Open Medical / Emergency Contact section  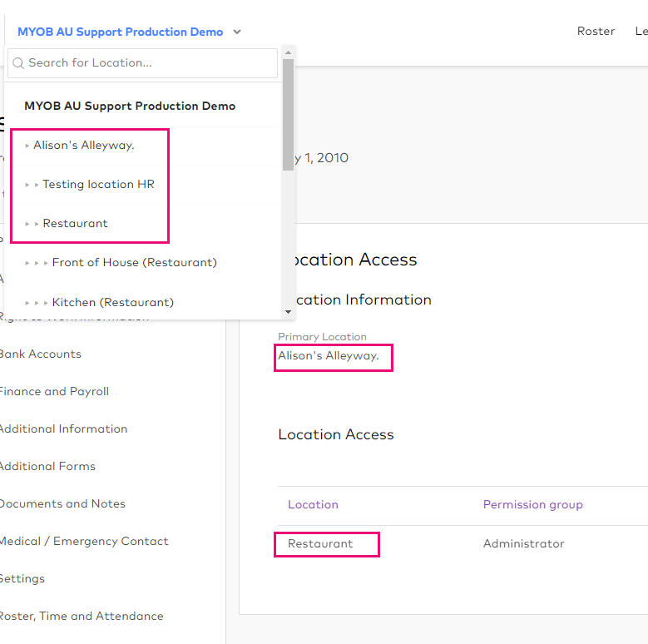click(x=83, y=542)
